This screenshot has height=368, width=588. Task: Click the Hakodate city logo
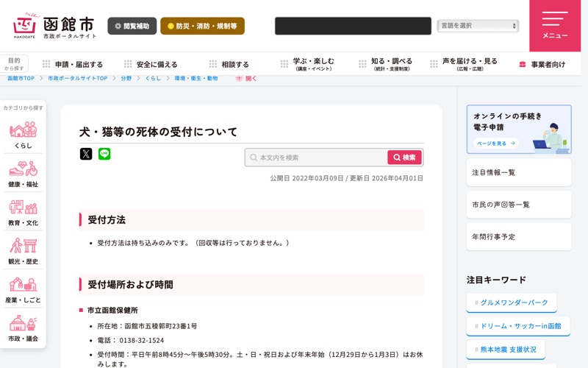pos(54,26)
